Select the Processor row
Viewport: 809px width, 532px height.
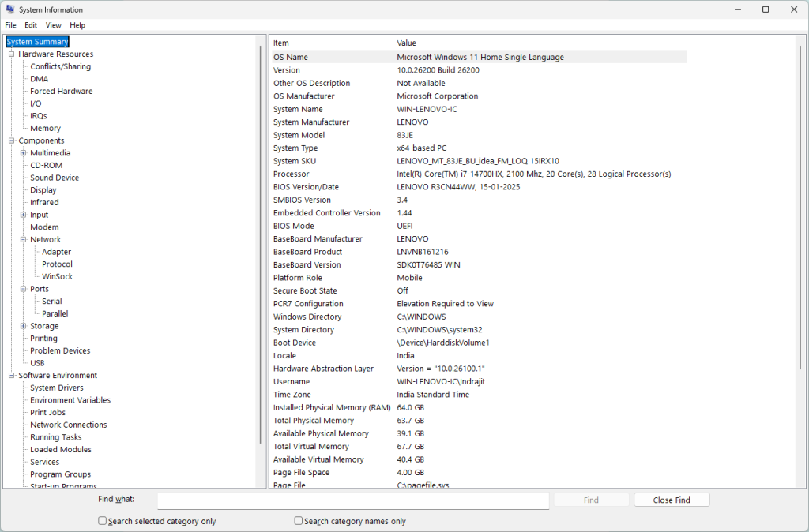click(480, 174)
